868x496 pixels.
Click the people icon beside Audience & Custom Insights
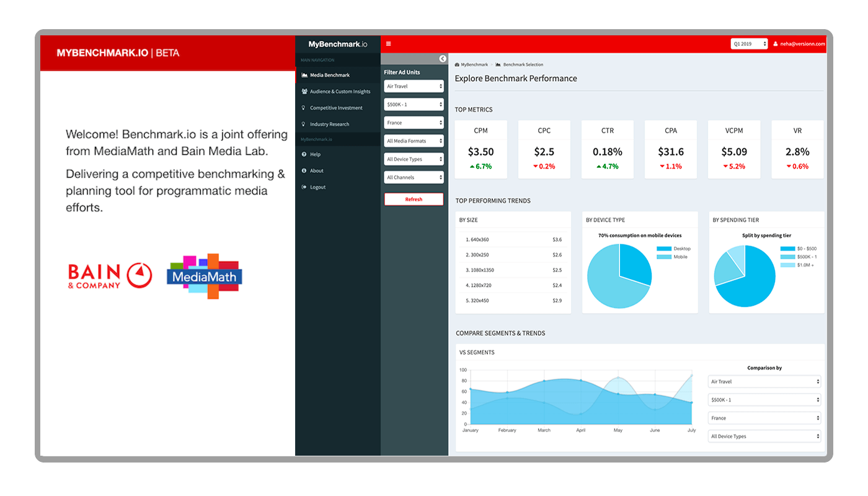point(304,92)
